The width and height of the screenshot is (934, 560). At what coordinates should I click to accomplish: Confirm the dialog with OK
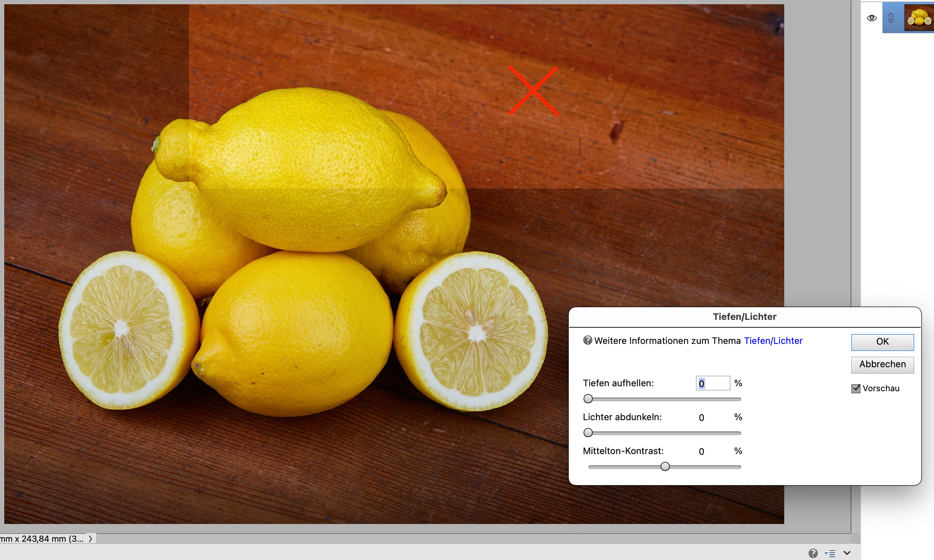tap(882, 341)
